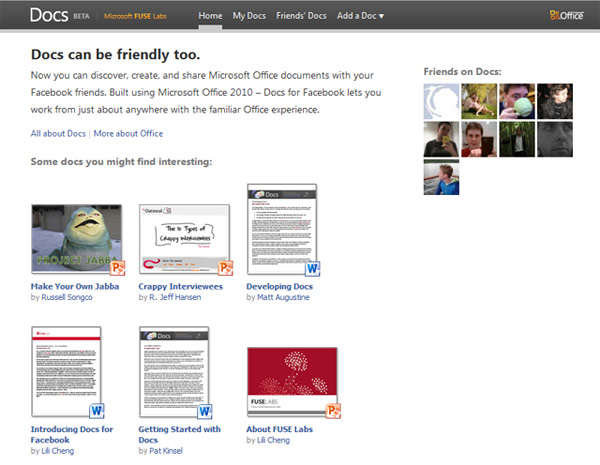
Task: Click the friend photo in blue jacket
Action: tap(441, 177)
